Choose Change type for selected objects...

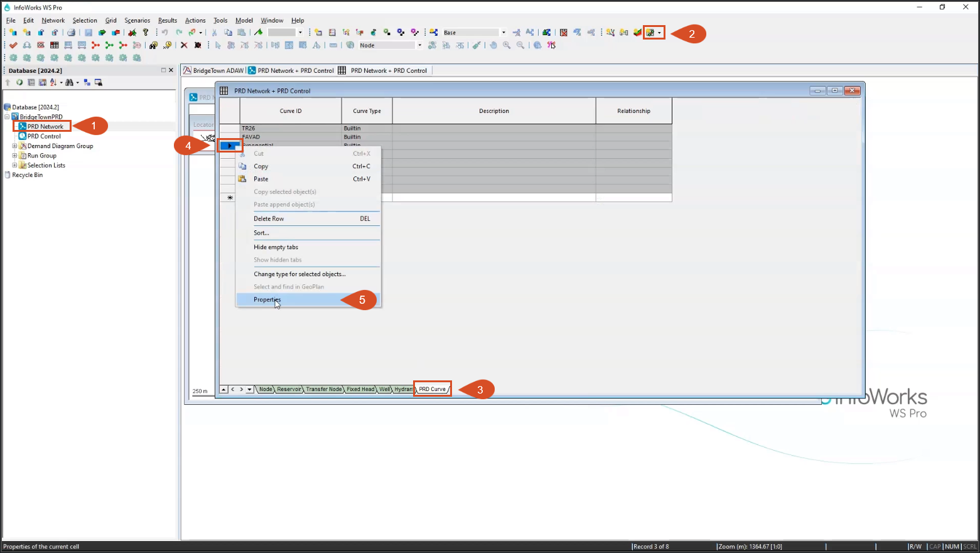pos(308,274)
